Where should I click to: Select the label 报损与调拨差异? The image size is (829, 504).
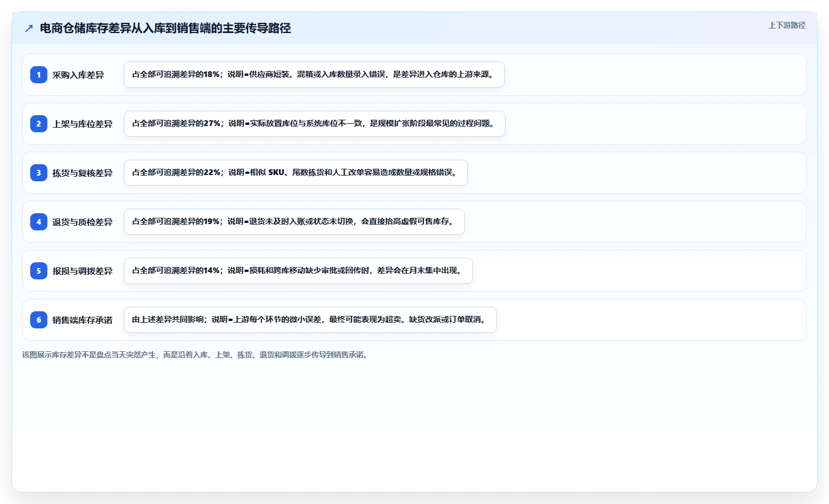(83, 271)
